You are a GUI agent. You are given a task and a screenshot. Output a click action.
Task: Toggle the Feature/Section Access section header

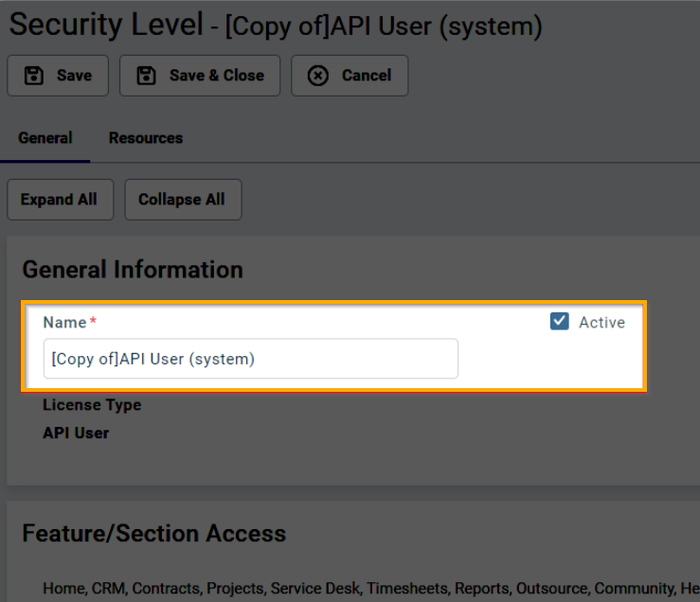coord(153,534)
